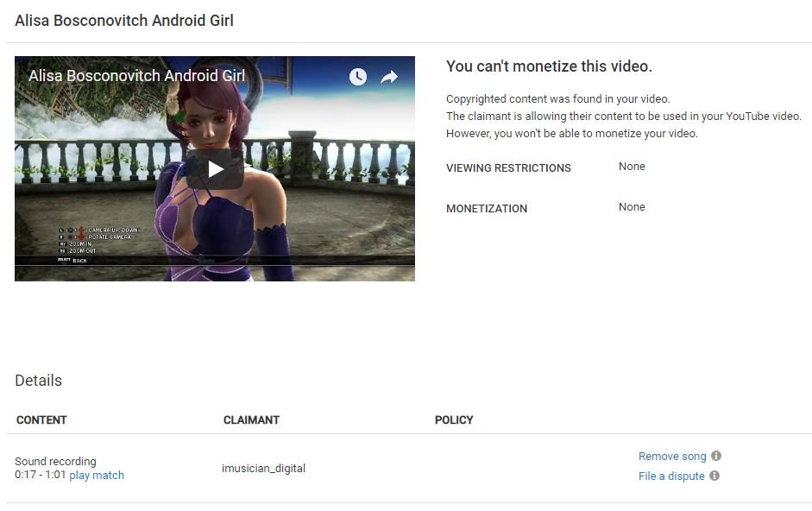
Task: Click the CLAIMANT column header
Action: 251,420
